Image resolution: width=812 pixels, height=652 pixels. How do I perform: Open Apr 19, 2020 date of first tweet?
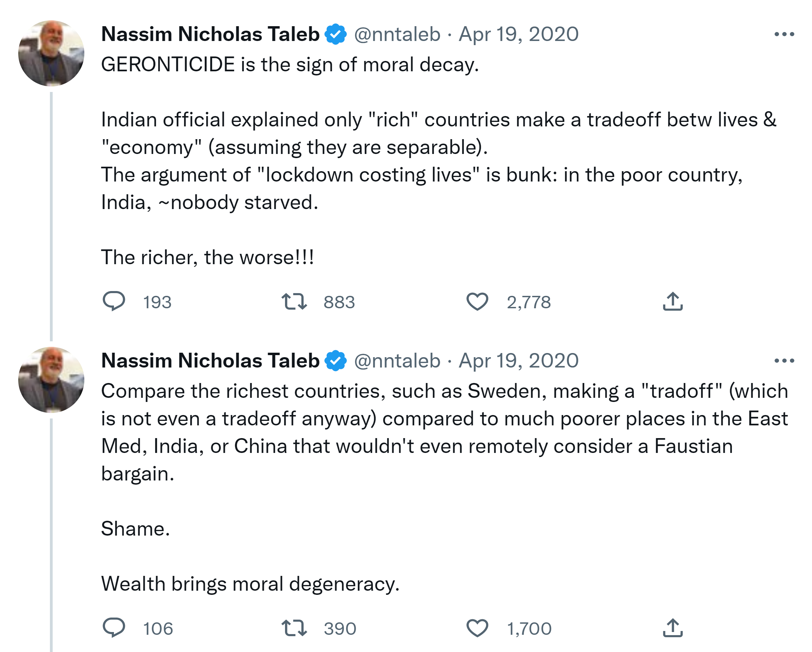click(518, 34)
